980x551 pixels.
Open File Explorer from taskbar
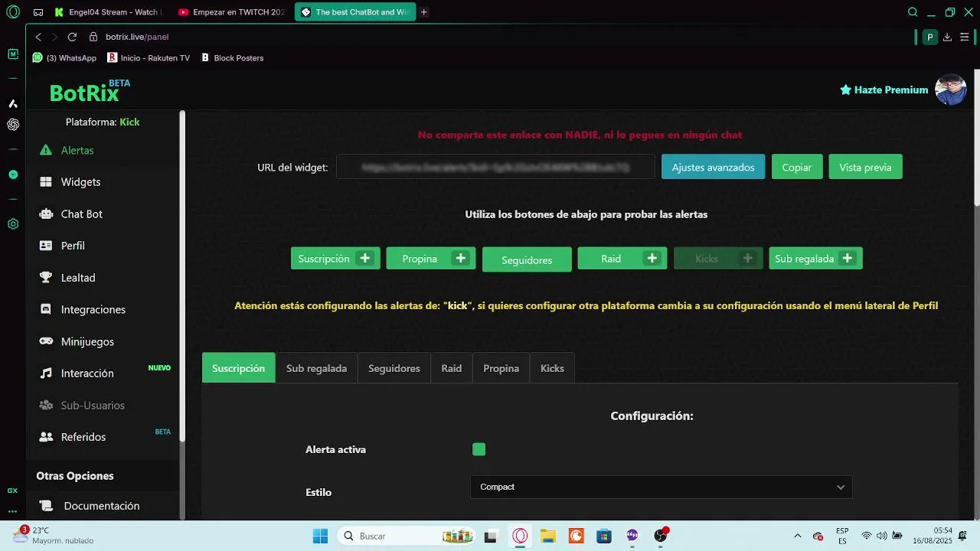point(547,536)
